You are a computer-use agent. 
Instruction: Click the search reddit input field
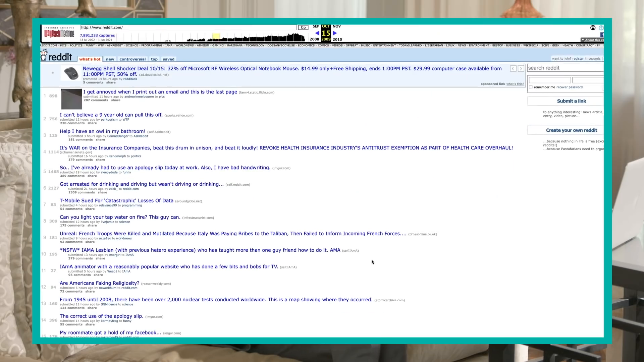click(566, 68)
